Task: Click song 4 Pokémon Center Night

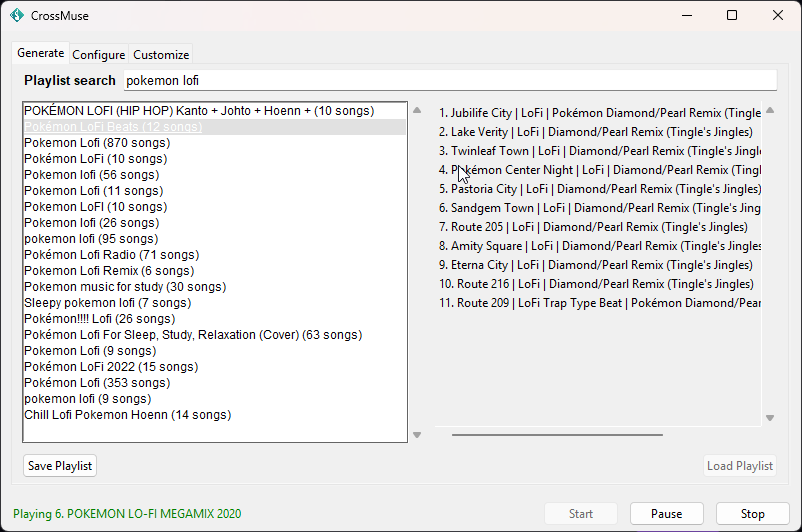Action: pyautogui.click(x=599, y=170)
